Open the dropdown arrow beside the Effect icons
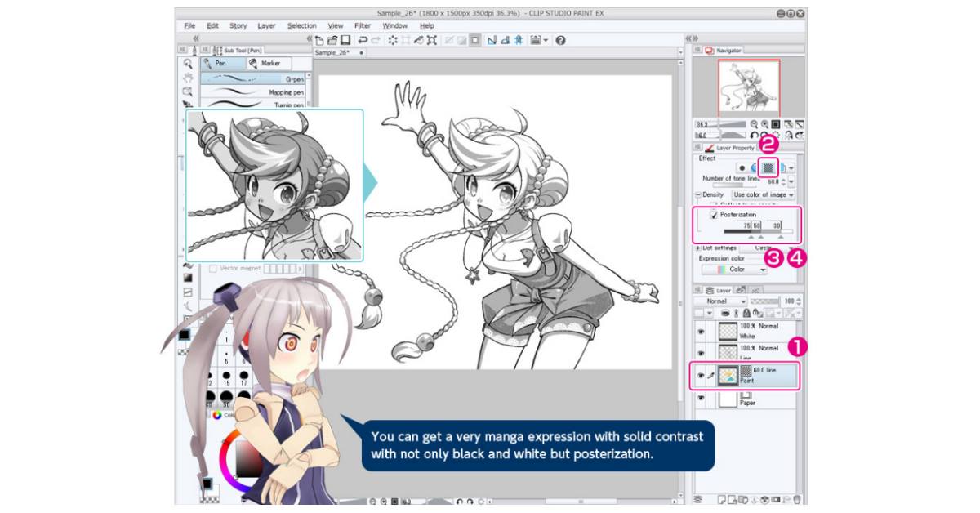980x513 pixels. point(791,168)
